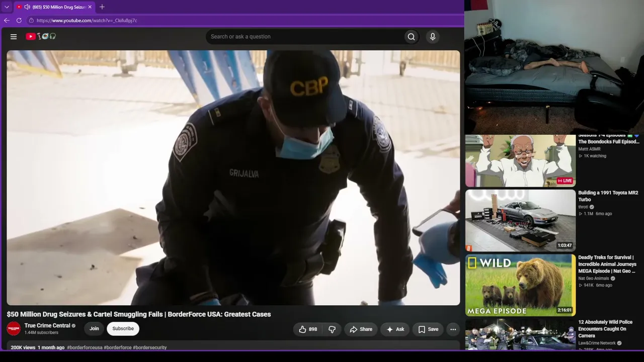Reload the page with the refresh icon
The image size is (644, 362).
pyautogui.click(x=19, y=21)
